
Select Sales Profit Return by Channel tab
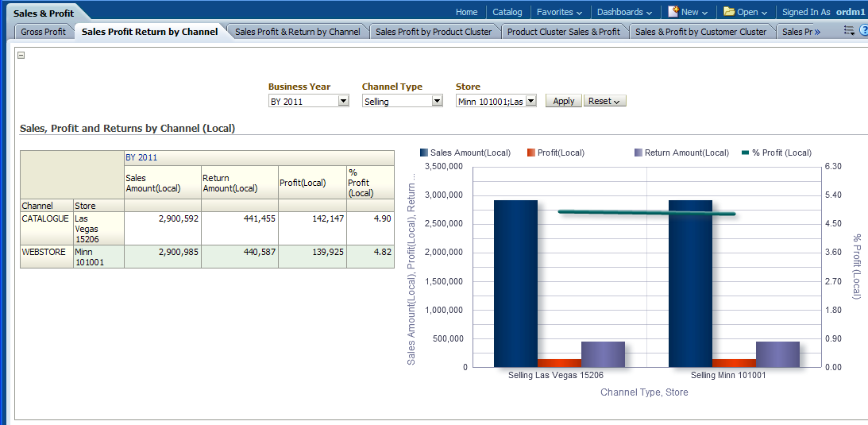[x=149, y=32]
